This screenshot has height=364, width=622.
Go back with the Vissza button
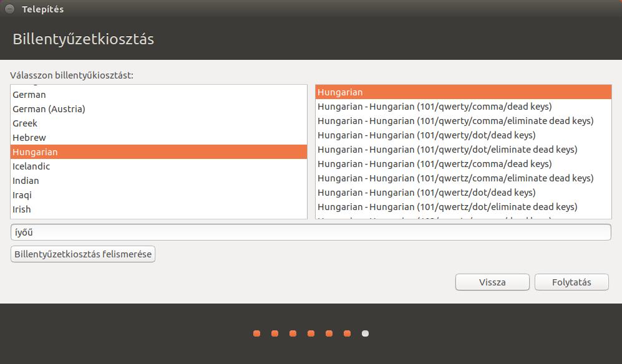[492, 282]
